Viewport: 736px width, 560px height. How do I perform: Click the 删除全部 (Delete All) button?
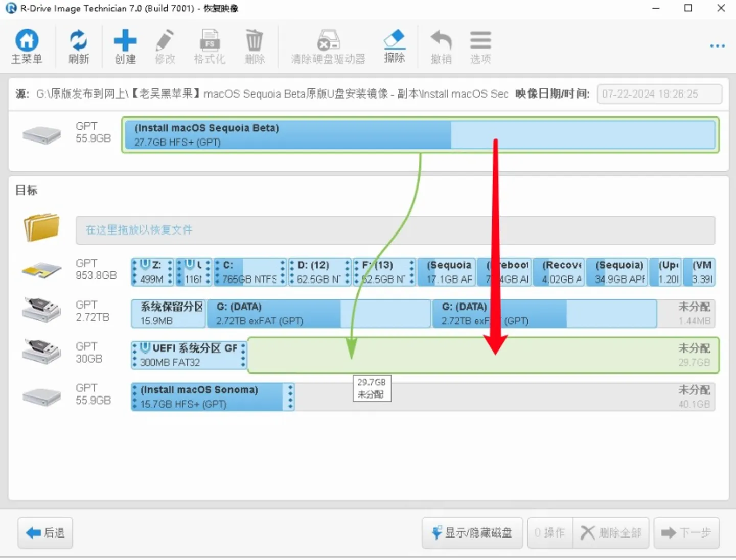(611, 532)
